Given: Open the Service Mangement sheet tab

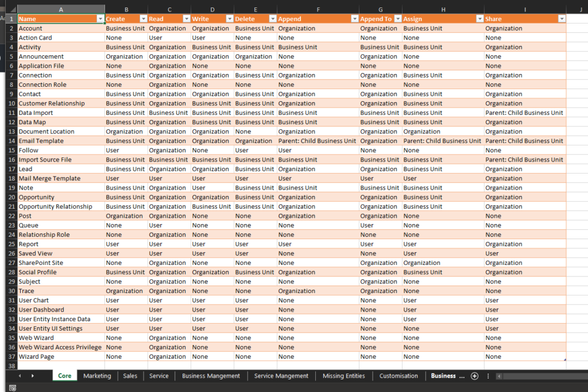Looking at the screenshot, I should point(281,376).
